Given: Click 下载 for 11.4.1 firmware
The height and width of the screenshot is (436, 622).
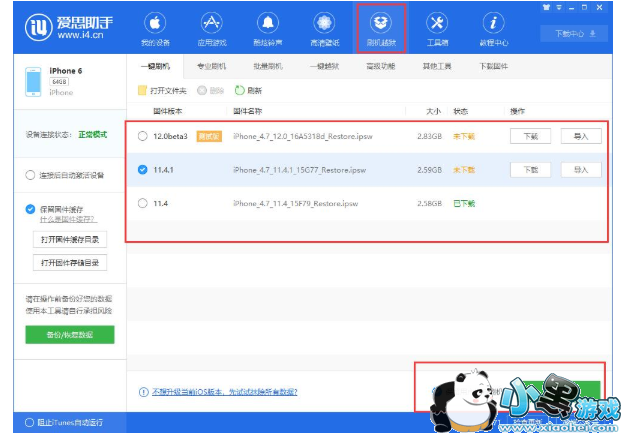Looking at the screenshot, I should [530, 170].
